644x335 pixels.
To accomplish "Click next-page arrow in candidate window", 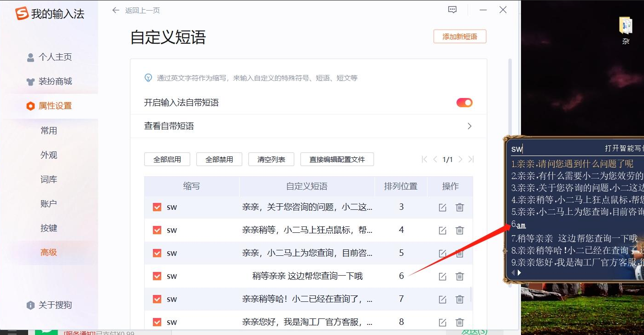I will [x=519, y=272].
